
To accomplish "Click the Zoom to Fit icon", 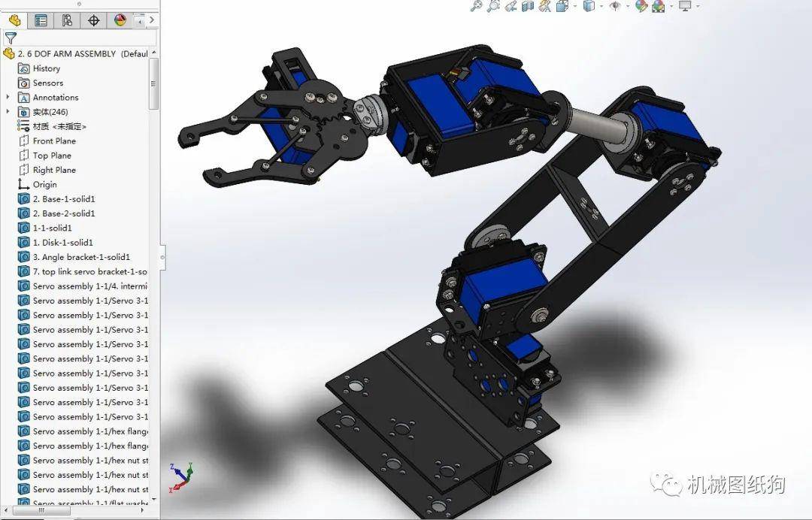I will click(476, 6).
